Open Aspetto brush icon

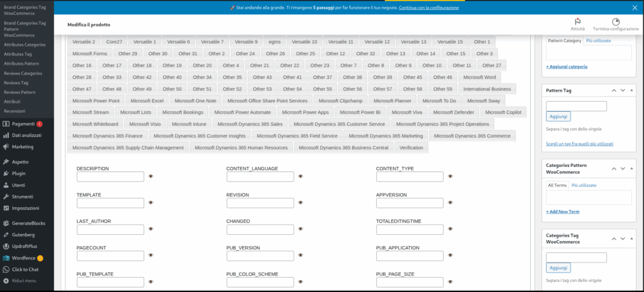pyautogui.click(x=6, y=162)
